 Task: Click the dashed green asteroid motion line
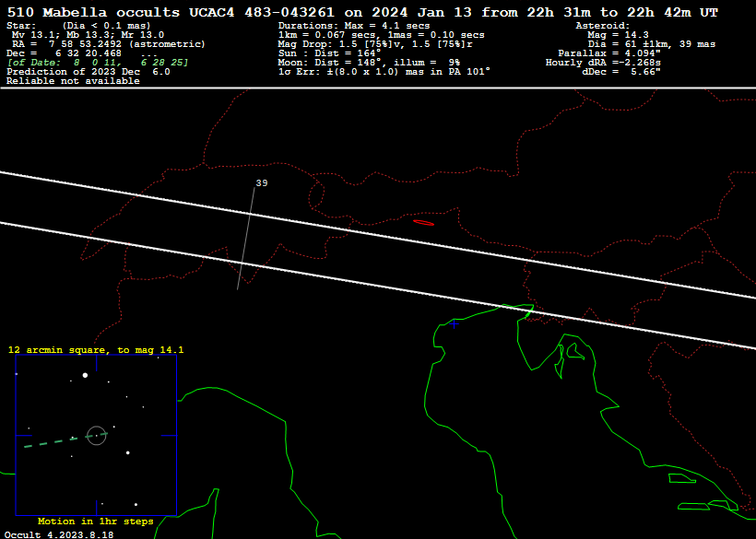coord(65,440)
